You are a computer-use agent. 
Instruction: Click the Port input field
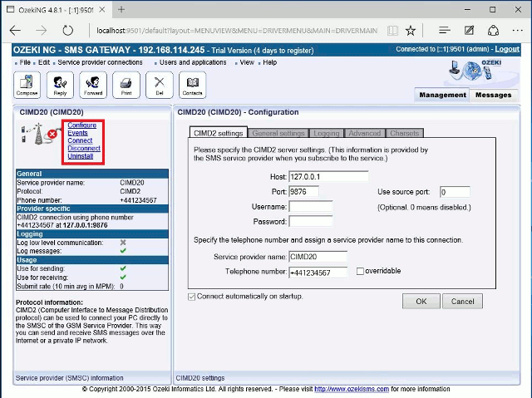[x=303, y=192]
